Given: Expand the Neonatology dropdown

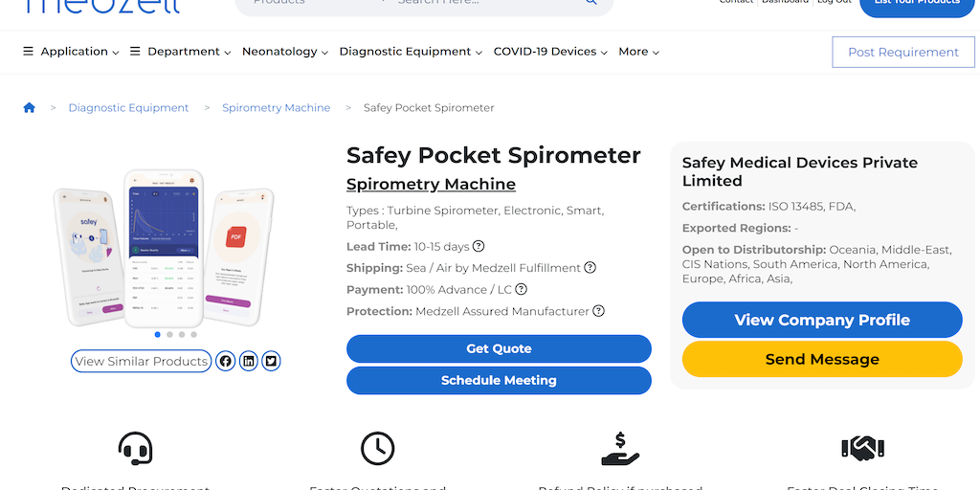Looking at the screenshot, I should pyautogui.click(x=285, y=52).
